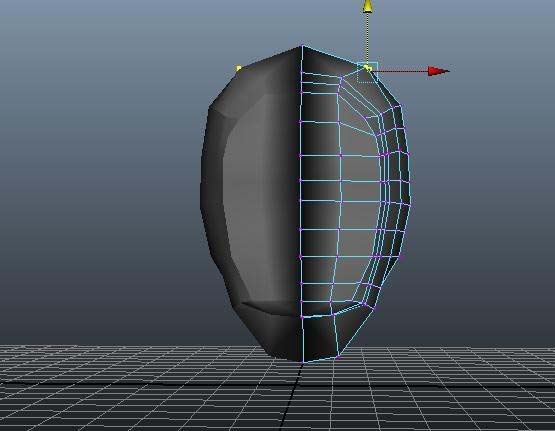555x431 pixels.
Task: Select the yellow vertex on the left side
Action: coord(239,68)
